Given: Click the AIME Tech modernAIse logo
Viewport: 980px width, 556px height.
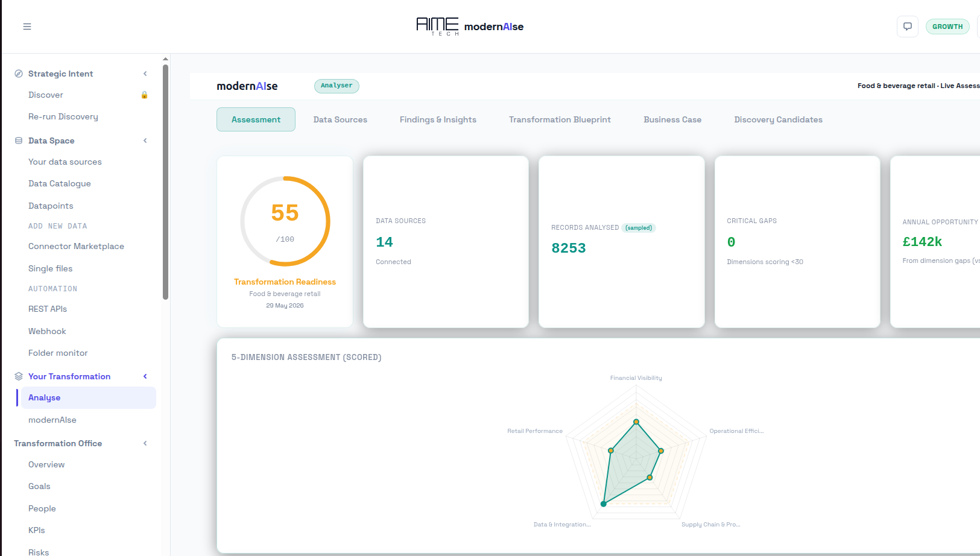Looking at the screenshot, I should coord(470,27).
